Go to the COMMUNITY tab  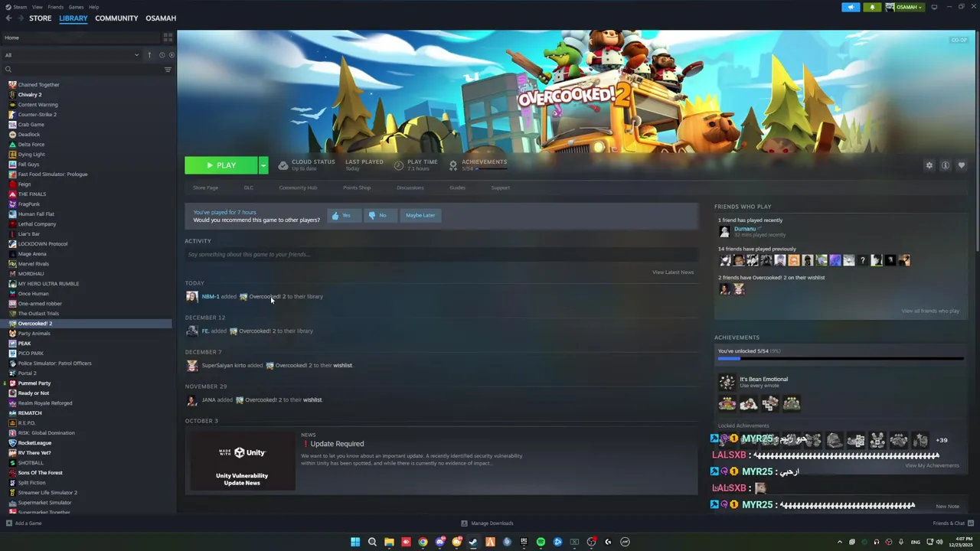(x=116, y=18)
